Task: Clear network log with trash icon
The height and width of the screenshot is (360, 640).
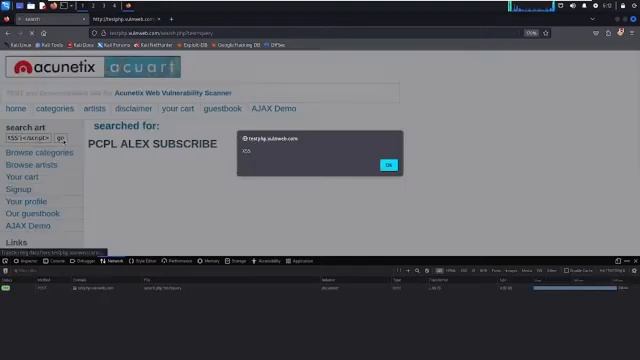Action: pyautogui.click(x=5, y=271)
